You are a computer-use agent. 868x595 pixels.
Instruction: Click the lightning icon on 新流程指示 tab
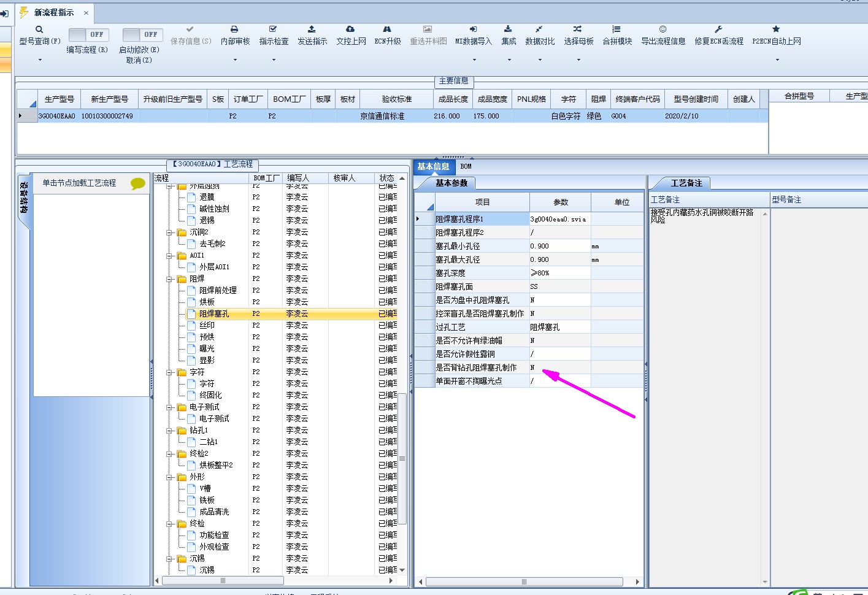(x=24, y=12)
